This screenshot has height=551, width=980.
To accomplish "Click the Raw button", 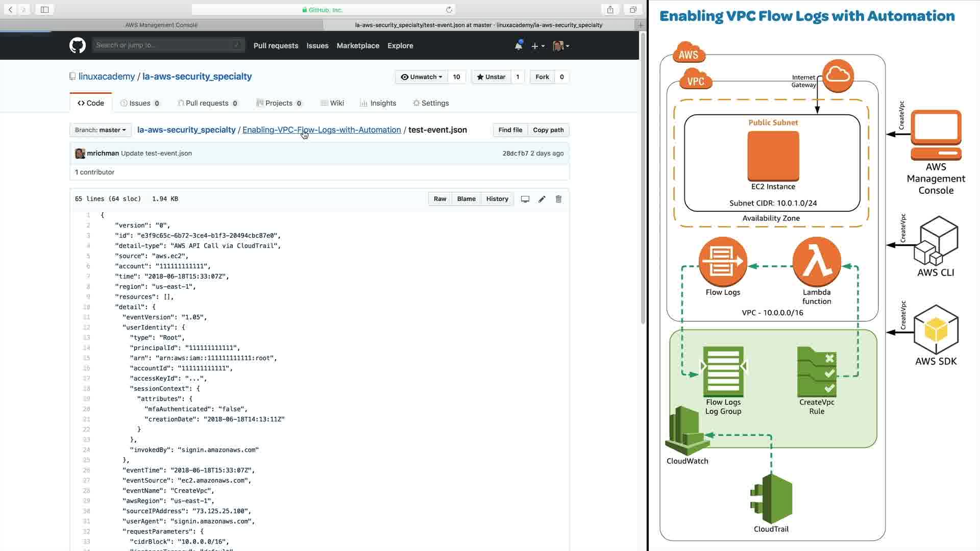I will pos(439,199).
